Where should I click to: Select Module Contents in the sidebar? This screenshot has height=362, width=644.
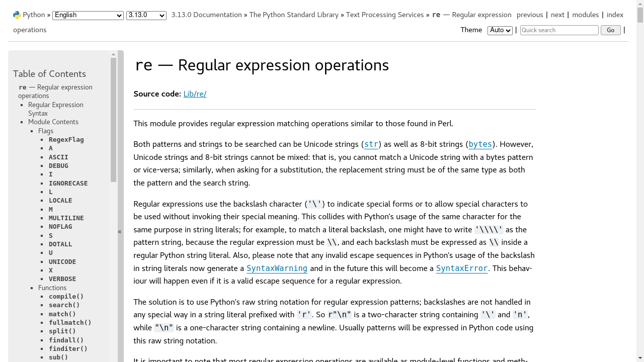[53, 122]
